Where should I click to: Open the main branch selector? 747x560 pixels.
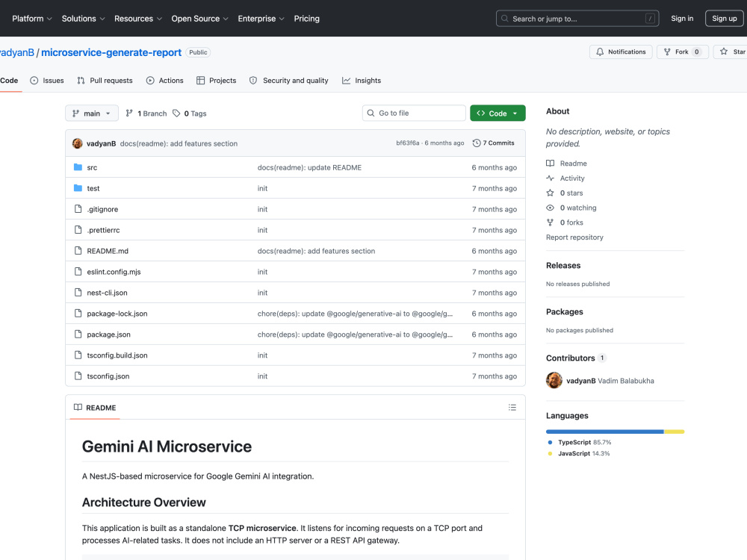(x=91, y=113)
